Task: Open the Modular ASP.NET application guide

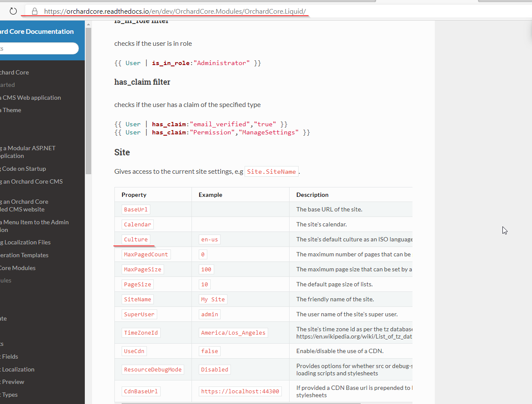Action: pyautogui.click(x=28, y=151)
